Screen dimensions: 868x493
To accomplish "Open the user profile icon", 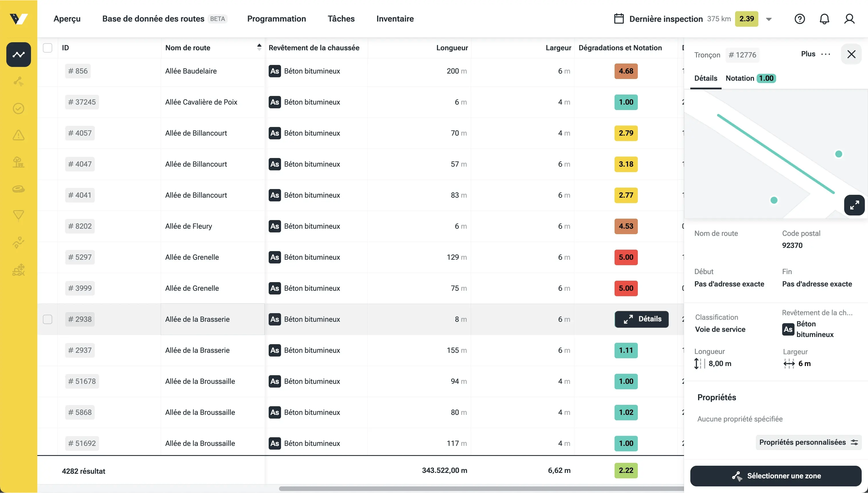I will [x=849, y=19].
